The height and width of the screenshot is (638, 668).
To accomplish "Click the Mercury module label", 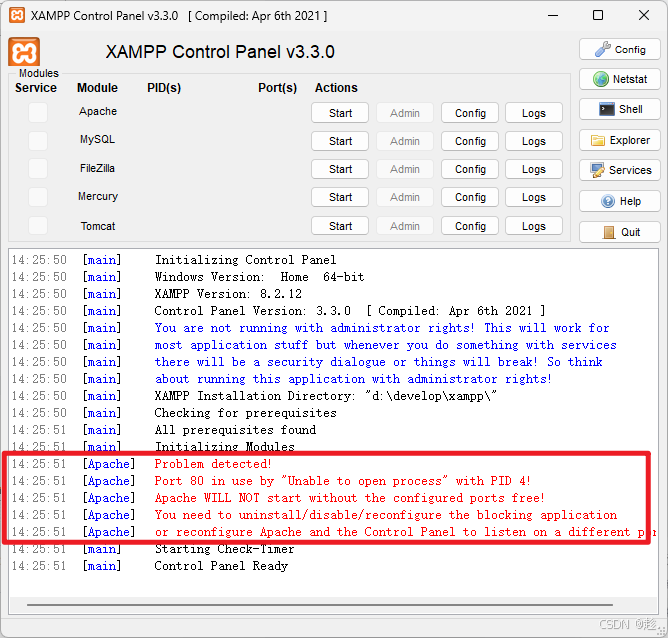I will pos(98,196).
